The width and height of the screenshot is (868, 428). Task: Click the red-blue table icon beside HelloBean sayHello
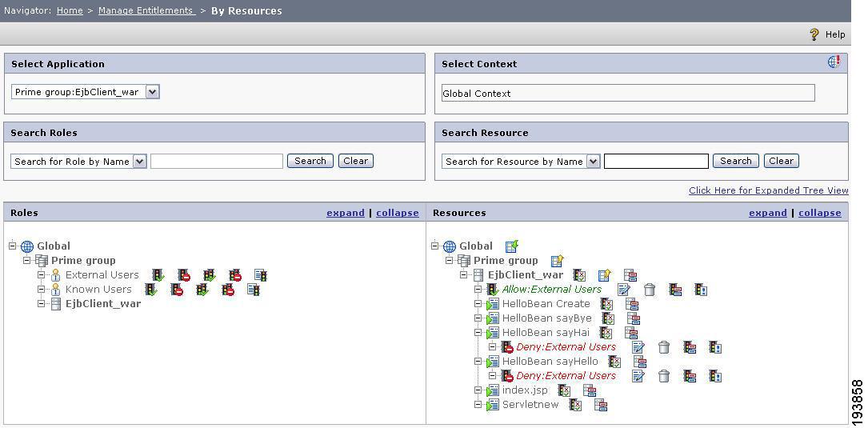tap(641, 362)
